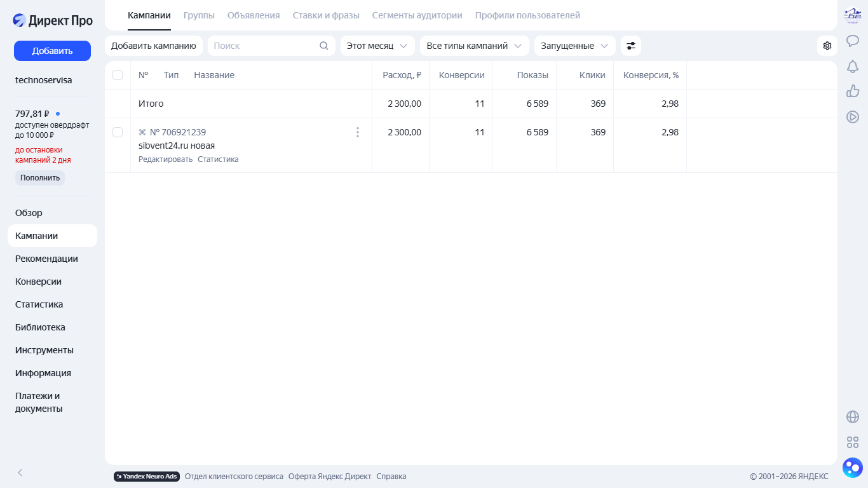868x488 pixels.
Task: Click the campaign name sibvent24.ru новая
Action: pyautogui.click(x=177, y=146)
